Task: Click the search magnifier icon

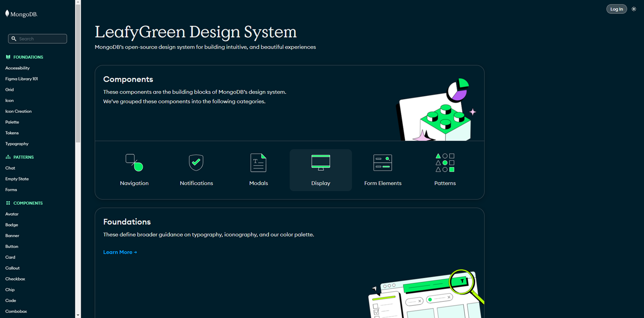Action: [14, 39]
